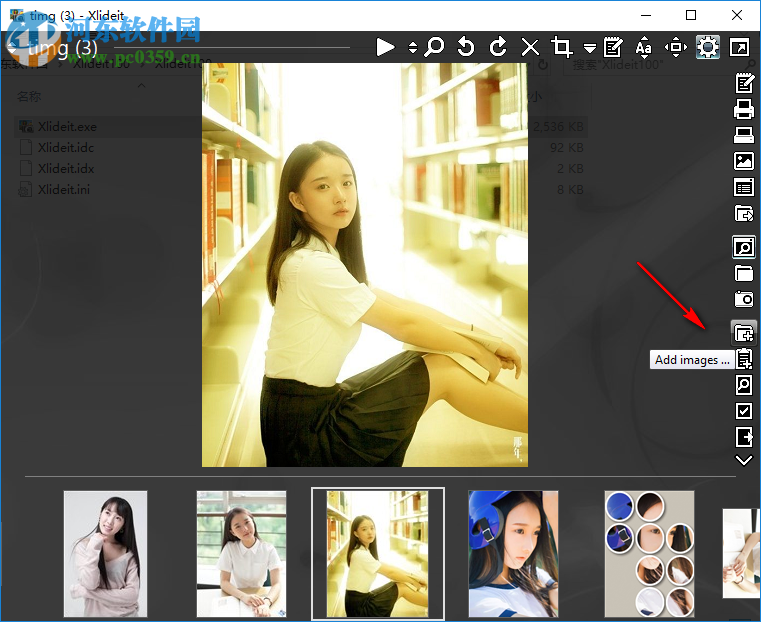Select the thumbnail with circular hairstyle swatches

pos(649,554)
